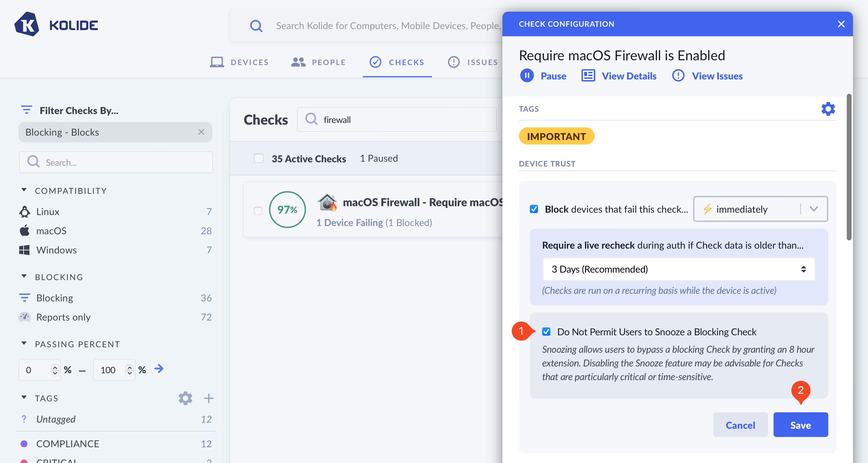
Task: Open the tags gear in Check Configuration
Action: 828,109
